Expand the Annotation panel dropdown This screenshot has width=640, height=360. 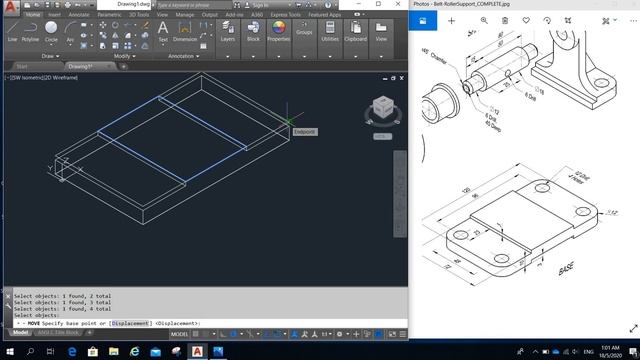point(184,56)
